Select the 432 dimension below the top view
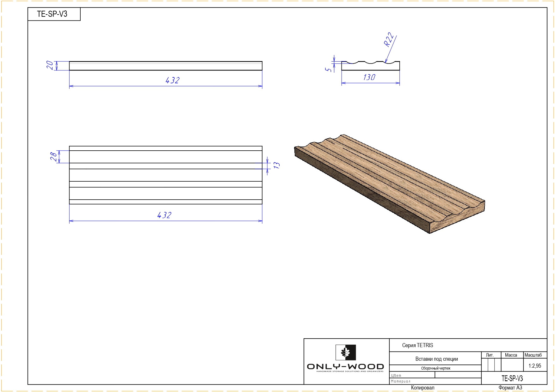 [164, 215]
